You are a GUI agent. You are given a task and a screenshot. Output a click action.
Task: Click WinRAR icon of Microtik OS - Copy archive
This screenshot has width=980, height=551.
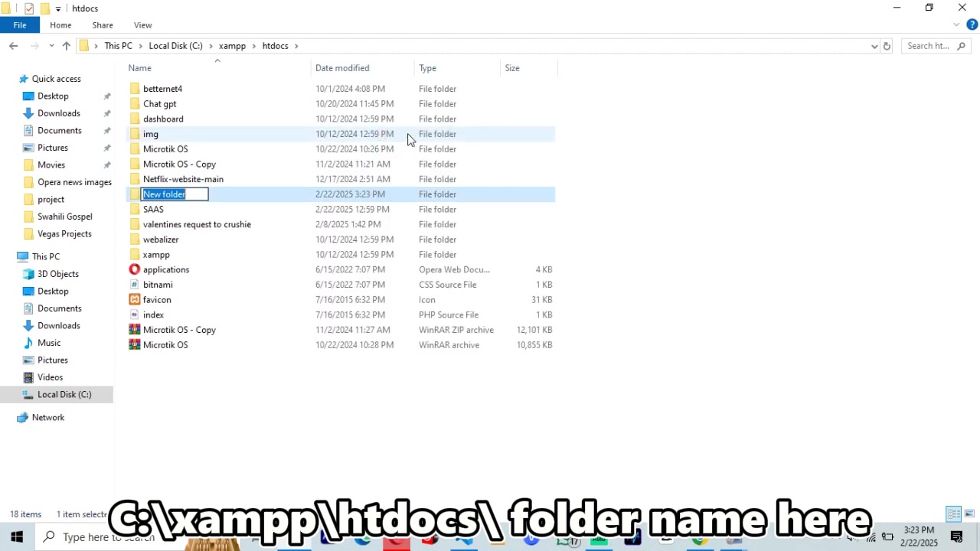(x=135, y=330)
